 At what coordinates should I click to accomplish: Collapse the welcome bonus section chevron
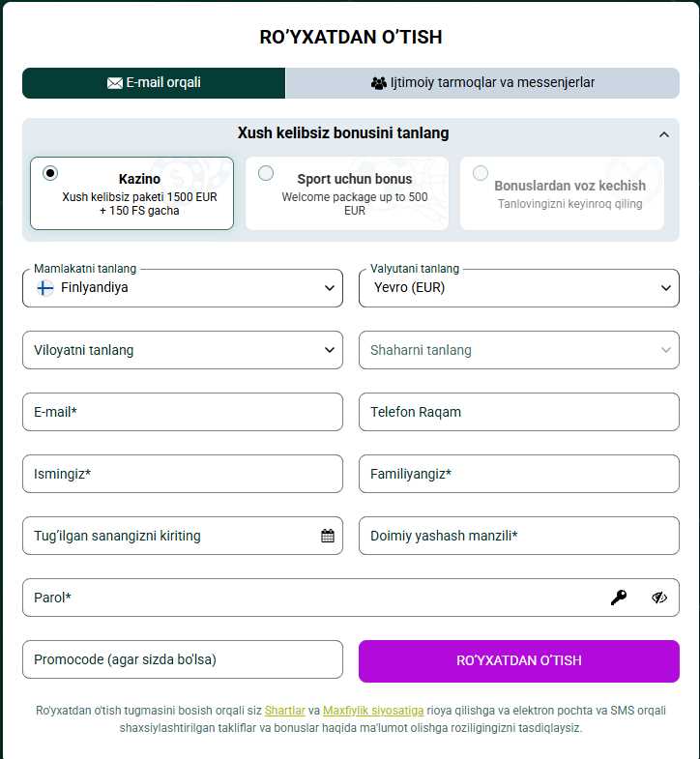pos(664,134)
